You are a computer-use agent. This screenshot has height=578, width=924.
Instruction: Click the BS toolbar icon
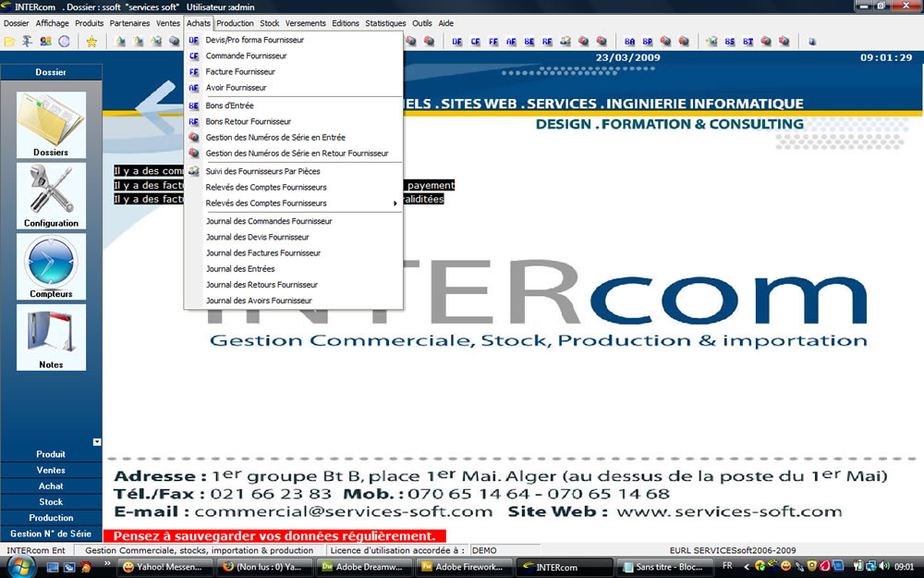point(730,42)
